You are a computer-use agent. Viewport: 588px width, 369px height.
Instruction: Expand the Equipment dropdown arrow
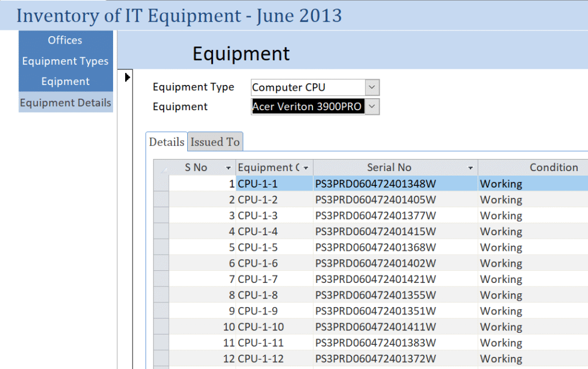pos(372,107)
